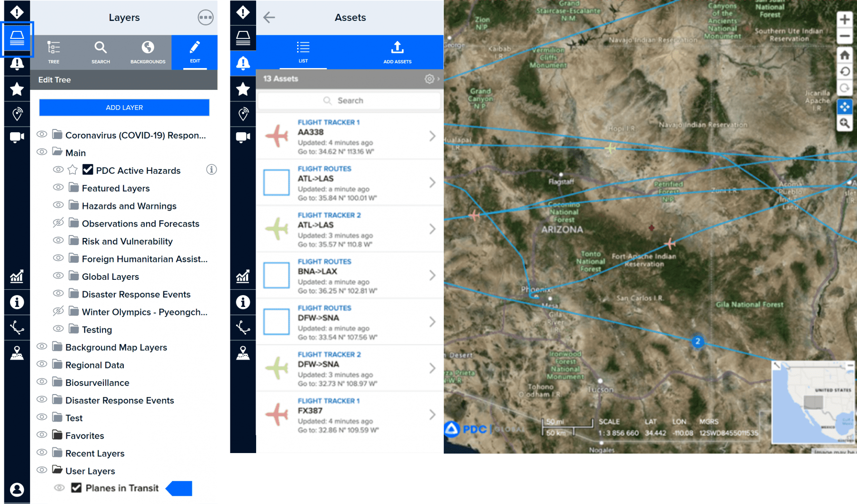Open AA338 asset details chevron
This screenshot has height=504, width=857.
pyautogui.click(x=432, y=136)
